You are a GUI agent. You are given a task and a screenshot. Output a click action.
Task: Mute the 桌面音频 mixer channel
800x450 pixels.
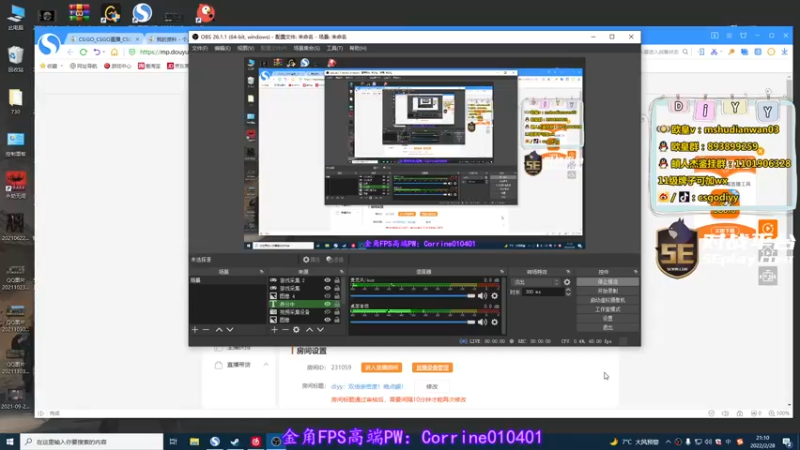pyautogui.click(x=482, y=322)
